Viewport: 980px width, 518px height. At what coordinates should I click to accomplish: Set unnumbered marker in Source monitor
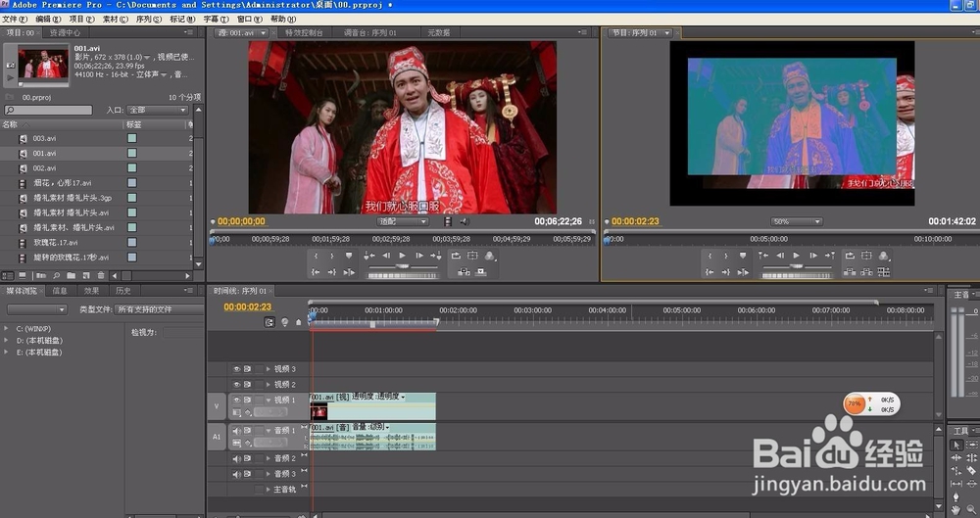(349, 256)
